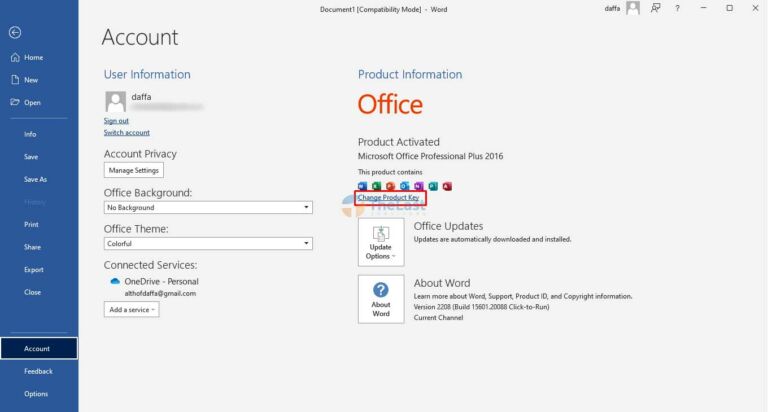
Task: Choose Close in the sidebar menu
Action: click(x=32, y=292)
